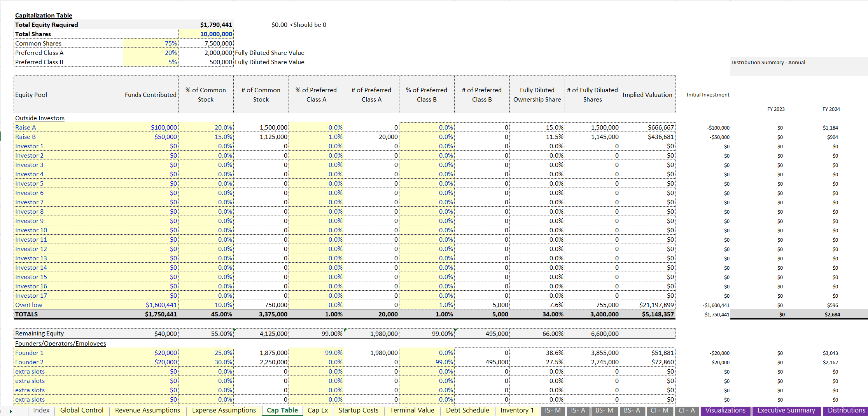The image size is (868, 416).
Task: Select Preferred Class B 5% cell
Action: click(x=150, y=62)
